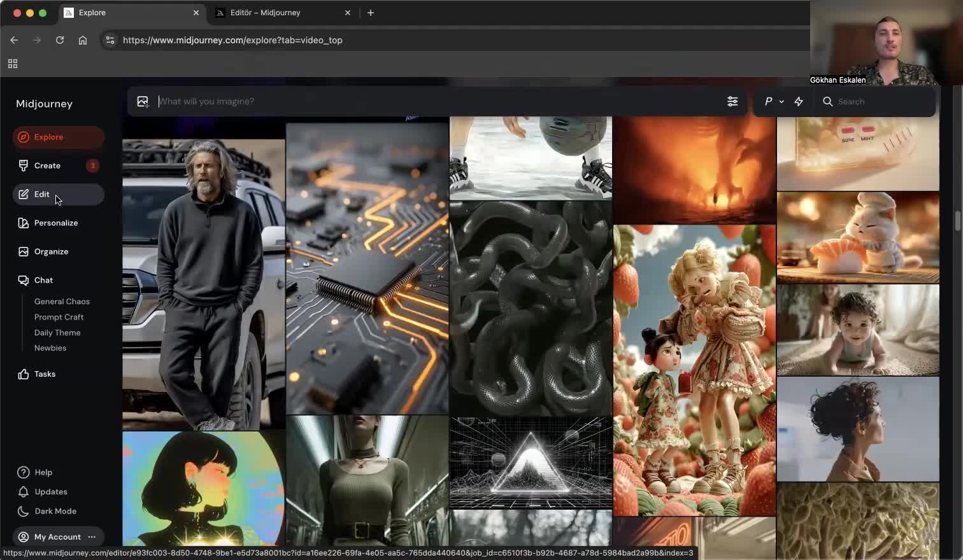This screenshot has height=560, width=963.
Task: Open the colorful anime girl thumbnail
Action: [203, 489]
